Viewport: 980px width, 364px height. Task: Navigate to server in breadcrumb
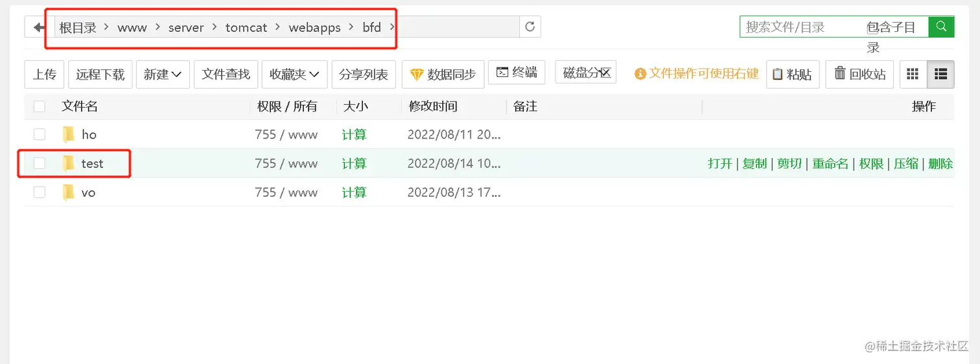[186, 27]
